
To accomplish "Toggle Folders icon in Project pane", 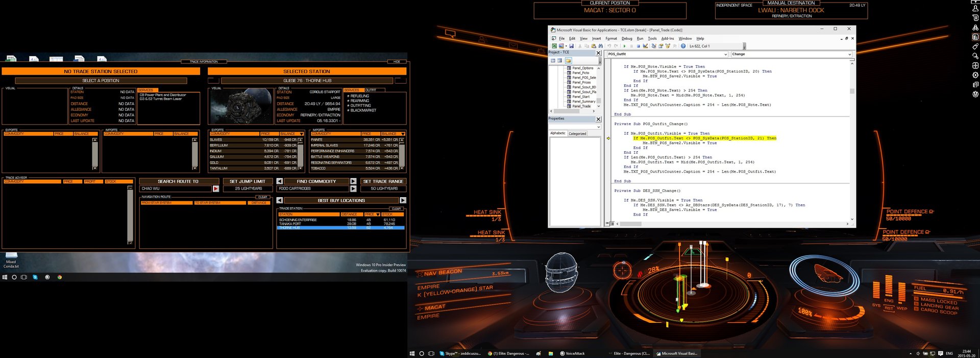I will [x=568, y=60].
